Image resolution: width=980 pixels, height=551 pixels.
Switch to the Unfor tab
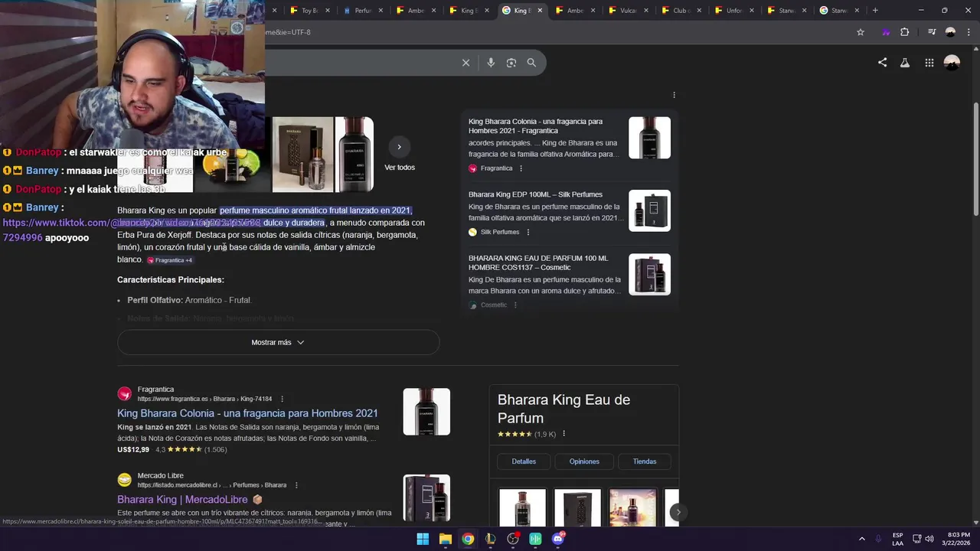point(733,11)
